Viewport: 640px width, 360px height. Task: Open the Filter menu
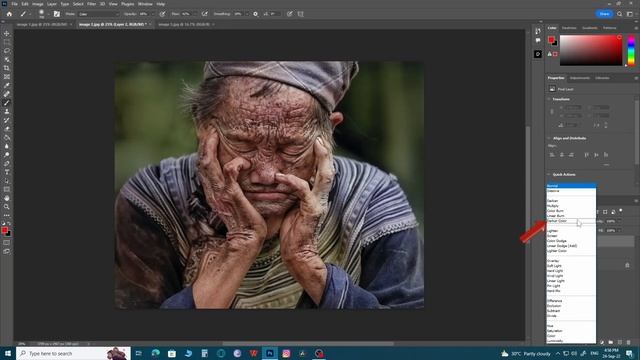(x=91, y=4)
